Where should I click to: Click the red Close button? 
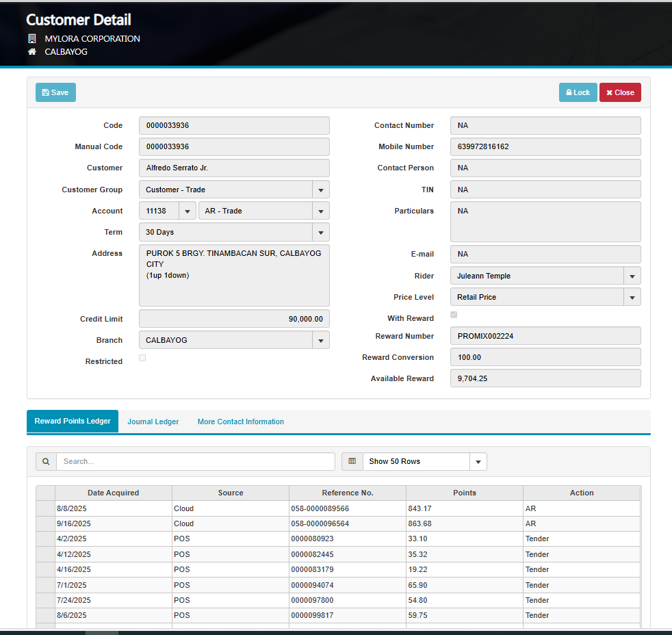point(619,92)
